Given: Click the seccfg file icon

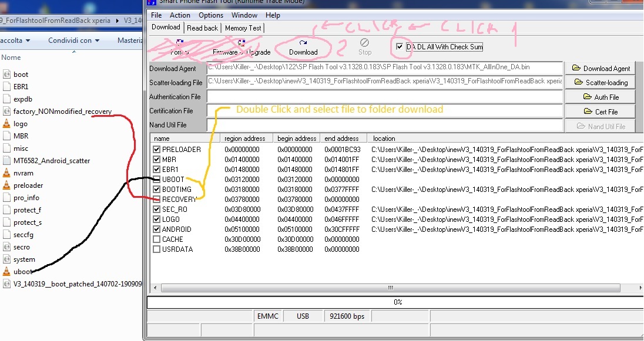Looking at the screenshot, I should coord(6,234).
